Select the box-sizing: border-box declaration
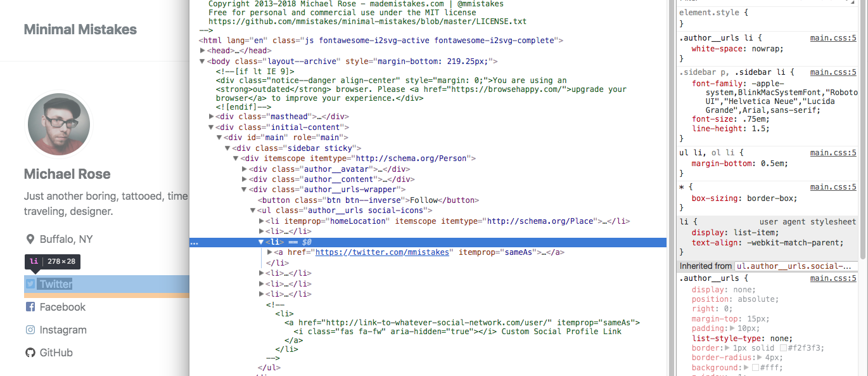Viewport: 868px width, 376px height. (x=744, y=198)
